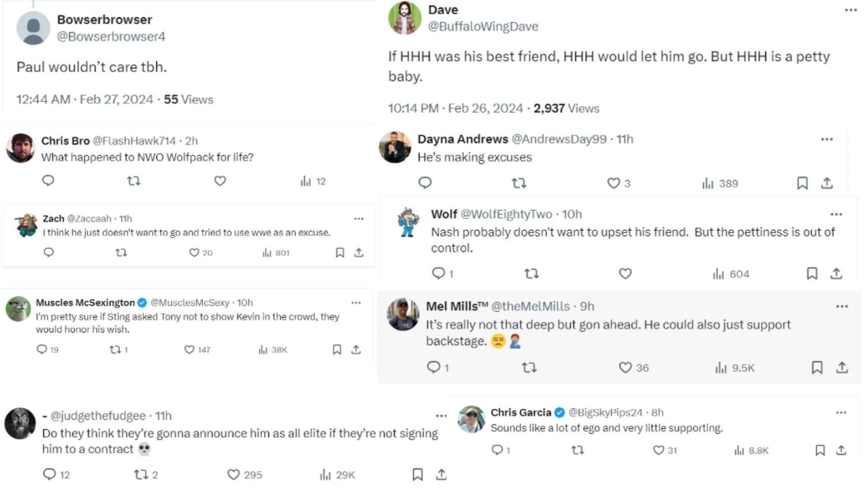Screen dimensions: 868x488
Task: Open the @BuffaloWingDave profile handle
Action: pos(483,27)
